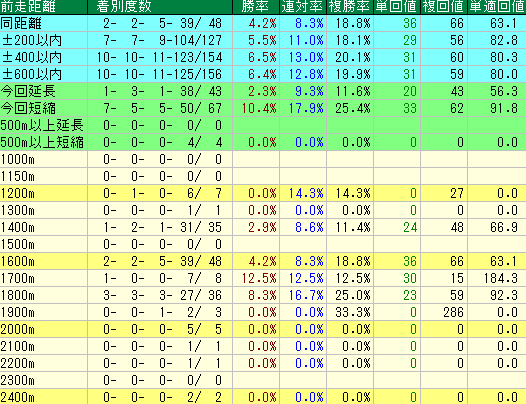The height and width of the screenshot is (404, 526).
Task: Select the 1700m win rate 12.5% cell
Action: coord(259,278)
